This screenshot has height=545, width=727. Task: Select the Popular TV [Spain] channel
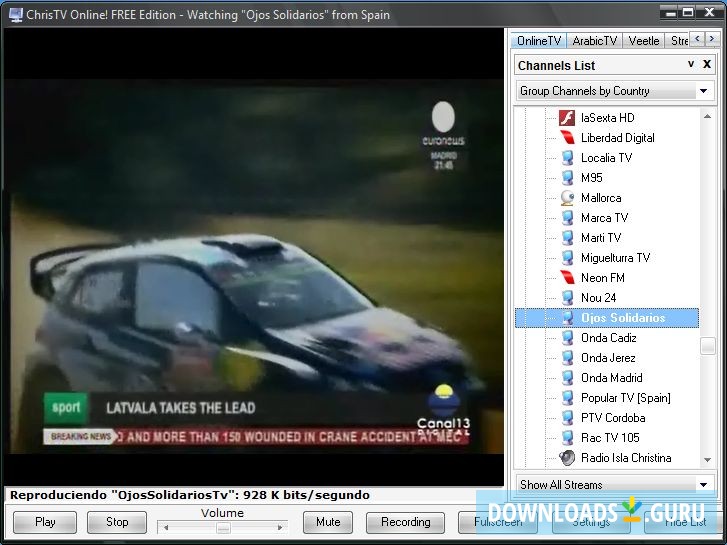point(625,398)
